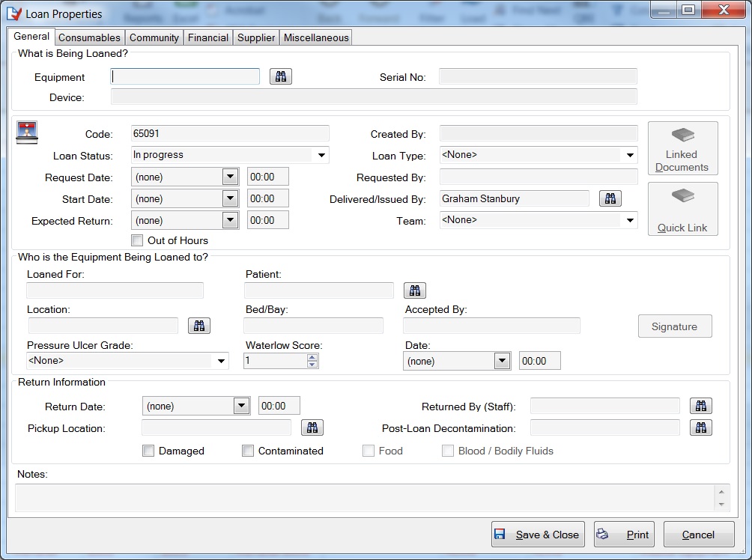Tick the Contaminated checkbox
The image size is (752, 560).
[x=247, y=451]
